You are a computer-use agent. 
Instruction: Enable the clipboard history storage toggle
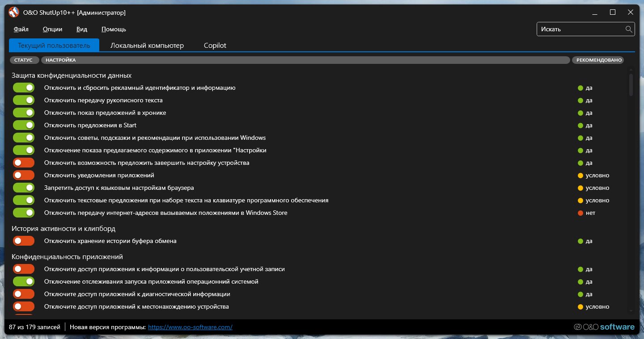coord(24,241)
